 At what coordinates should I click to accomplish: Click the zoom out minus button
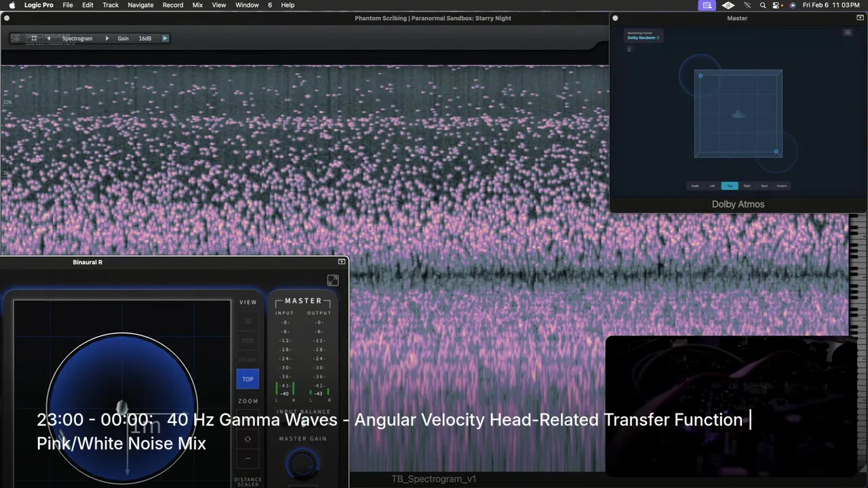tap(248, 458)
